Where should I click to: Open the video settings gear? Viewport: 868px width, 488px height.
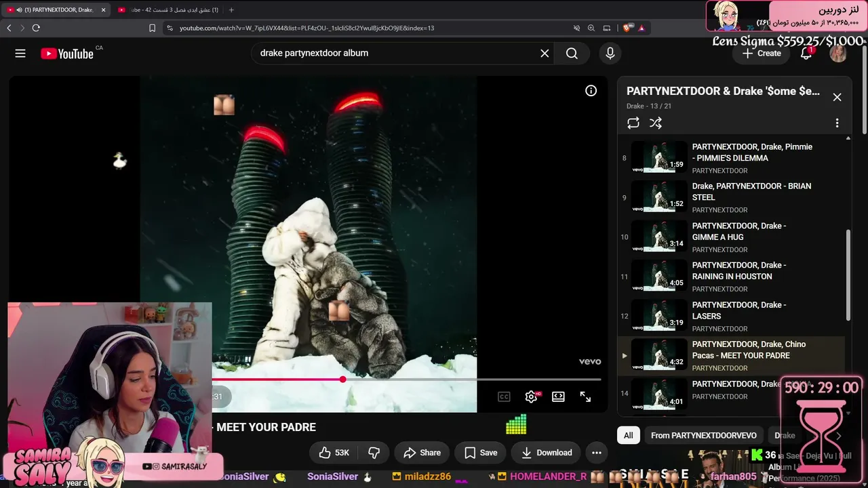[x=532, y=397]
